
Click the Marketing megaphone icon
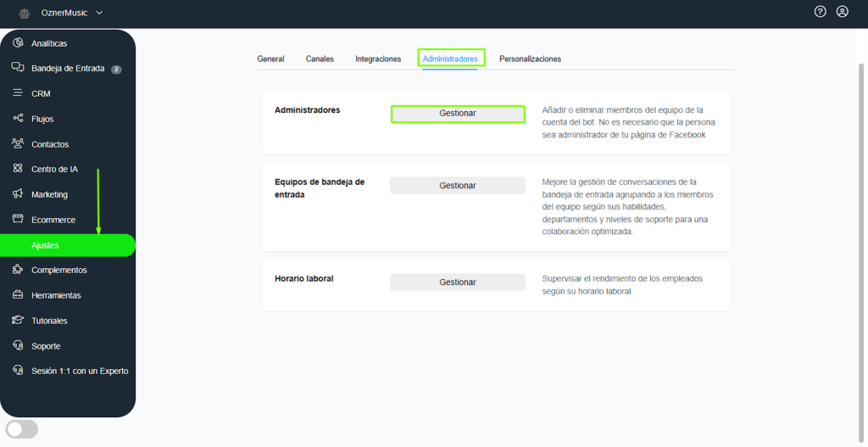(x=18, y=194)
